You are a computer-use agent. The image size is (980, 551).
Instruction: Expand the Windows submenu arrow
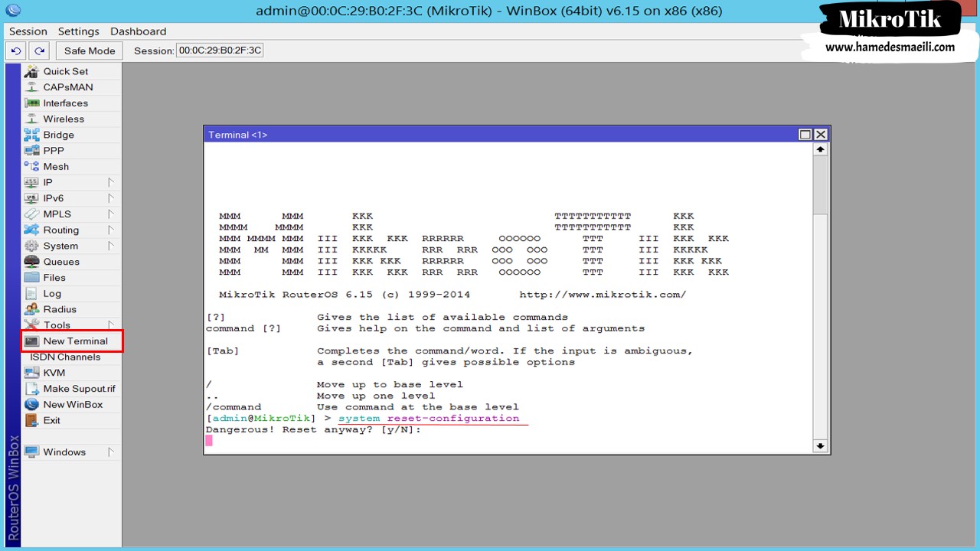110,452
